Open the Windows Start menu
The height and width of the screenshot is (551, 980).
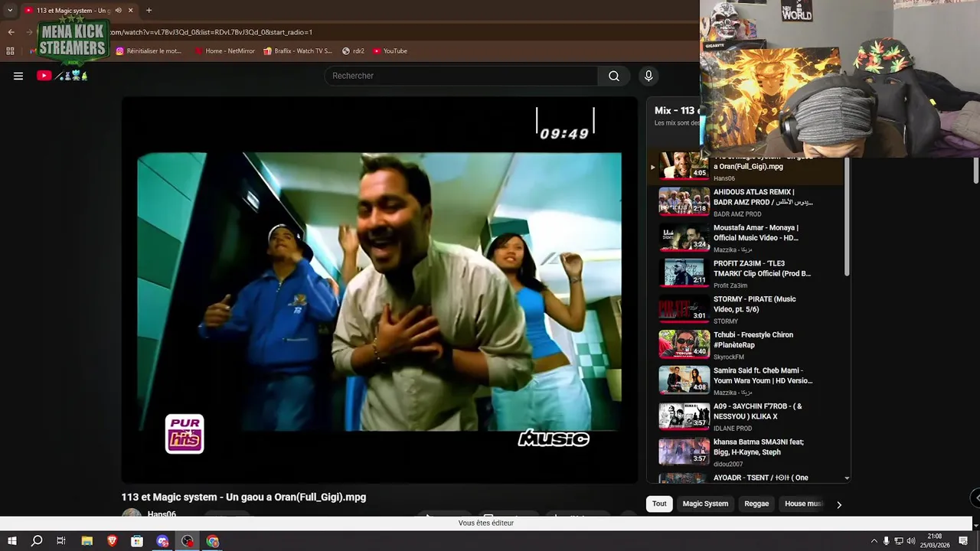click(x=11, y=541)
